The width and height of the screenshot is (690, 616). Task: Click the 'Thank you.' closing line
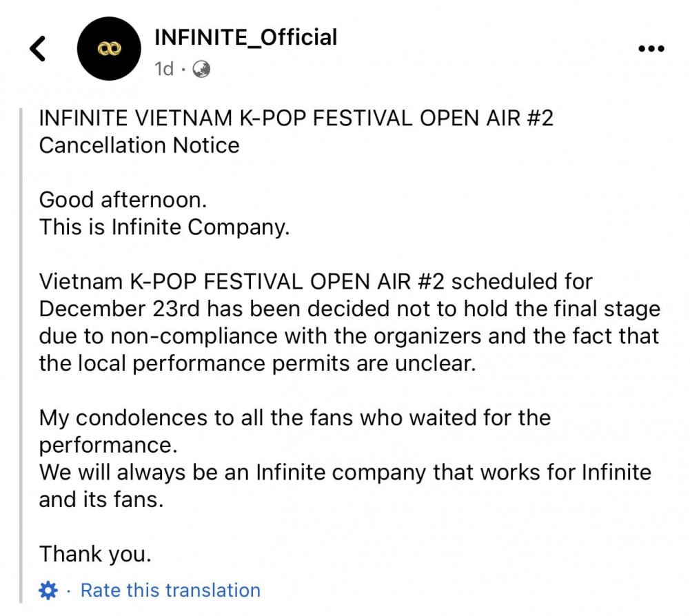(95, 554)
